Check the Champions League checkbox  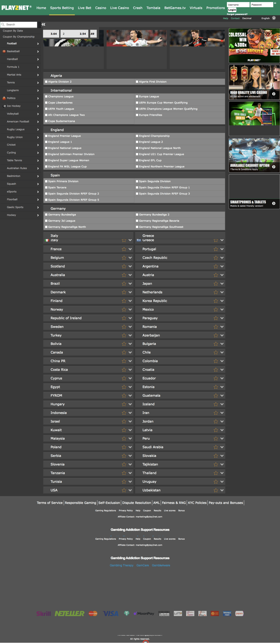[x=46, y=96]
